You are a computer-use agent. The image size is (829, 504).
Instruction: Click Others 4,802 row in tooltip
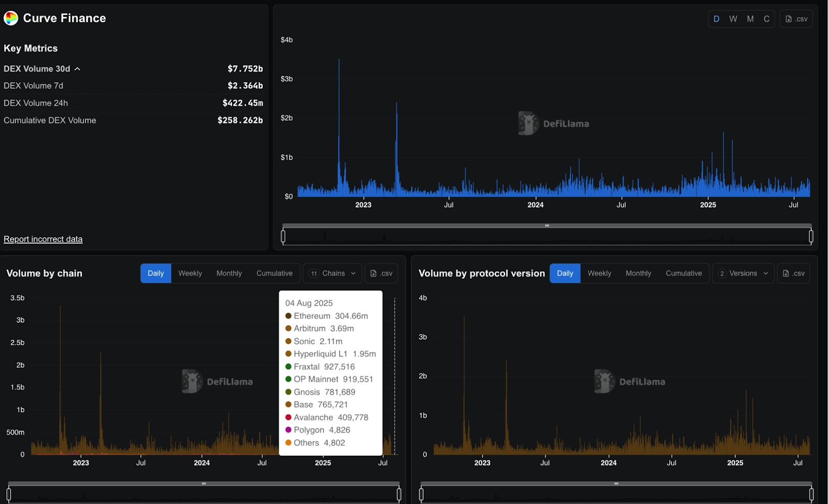[315, 443]
